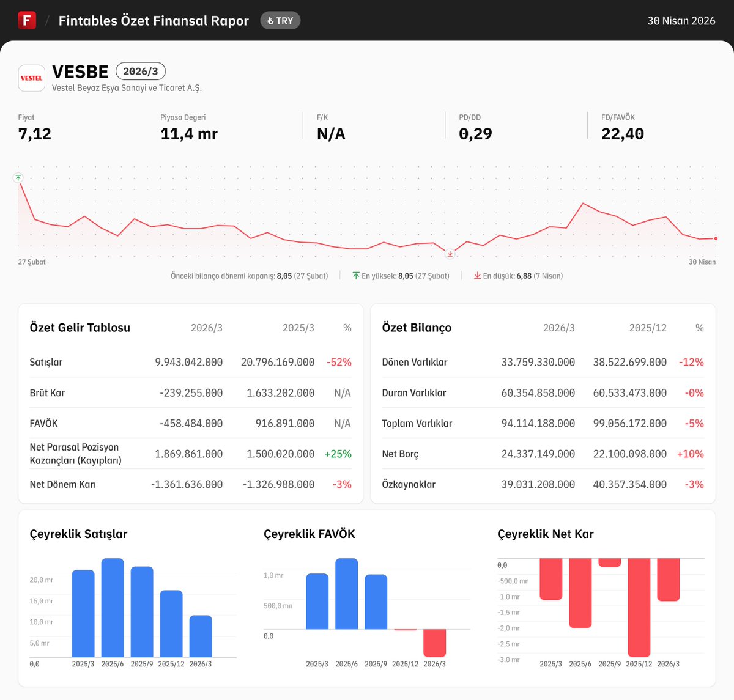The image size is (734, 700).
Task: Click the Özet Gelir Tablosu heading
Action: coord(80,328)
